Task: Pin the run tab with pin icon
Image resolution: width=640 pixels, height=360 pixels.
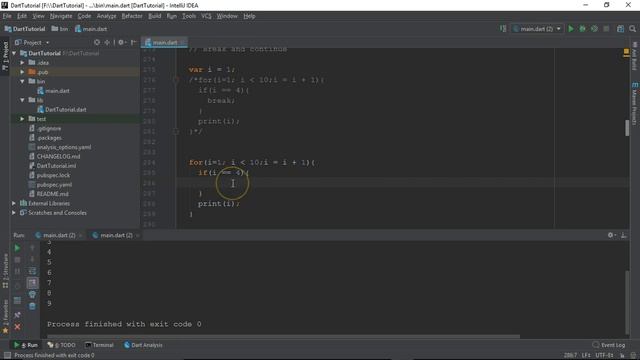Action: point(17,315)
